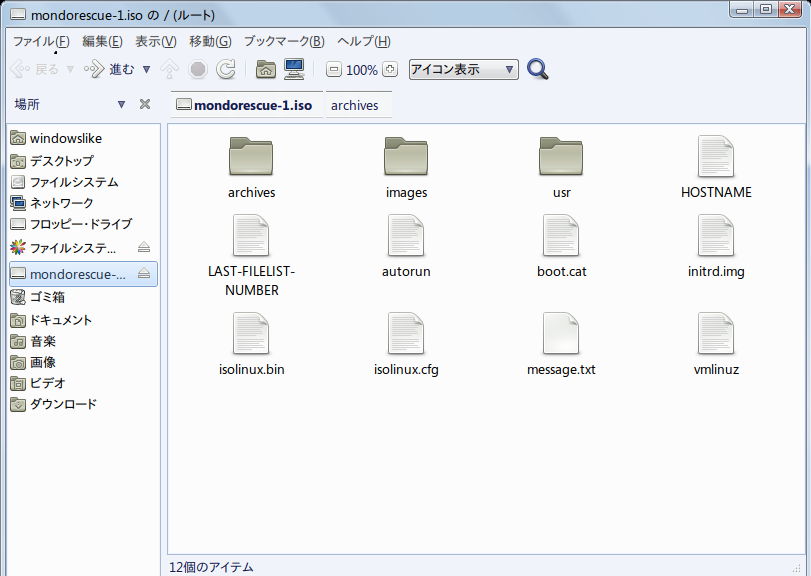Screen dimensions: 811x576
Task: Reset zoom via the 100% label
Action: click(x=362, y=70)
